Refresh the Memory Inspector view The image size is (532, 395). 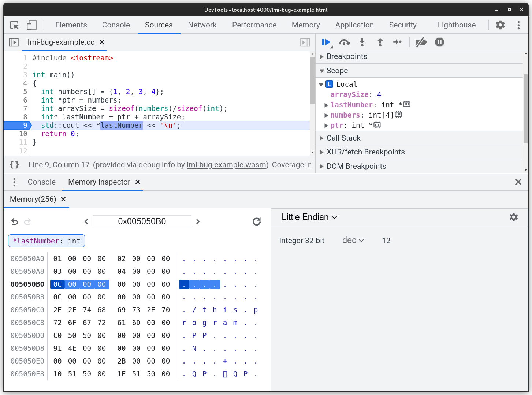pyautogui.click(x=257, y=221)
